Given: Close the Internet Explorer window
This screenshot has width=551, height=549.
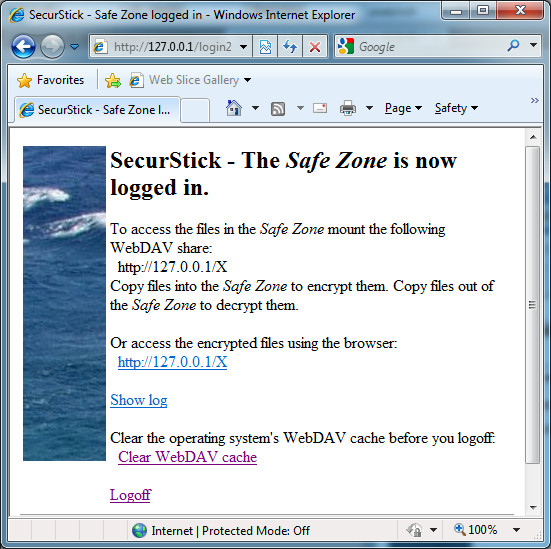Looking at the screenshot, I should (x=520, y=11).
